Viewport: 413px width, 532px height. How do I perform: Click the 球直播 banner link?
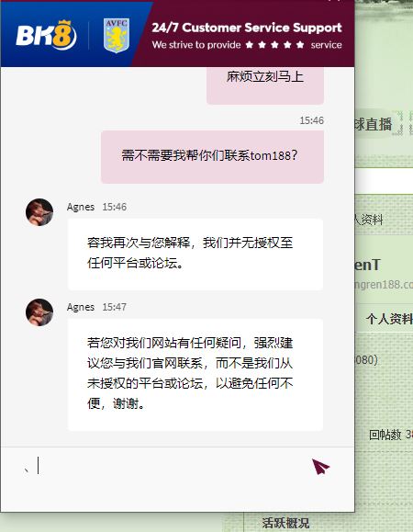click(374, 124)
